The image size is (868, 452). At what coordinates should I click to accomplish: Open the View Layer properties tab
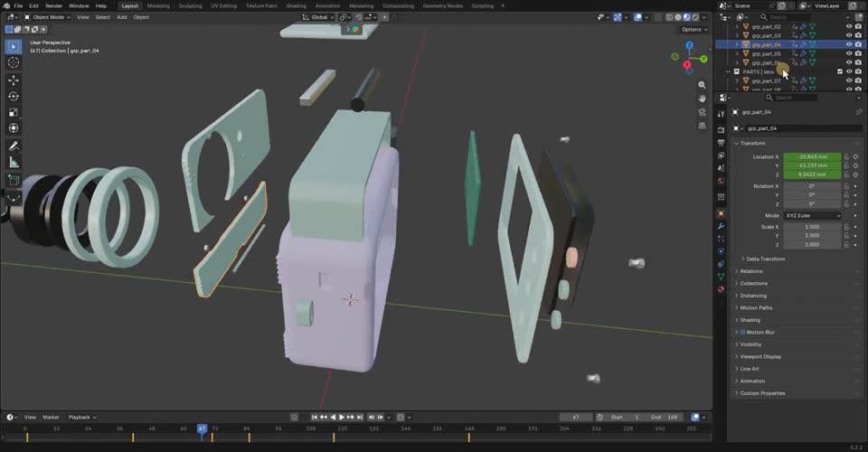[x=721, y=155]
